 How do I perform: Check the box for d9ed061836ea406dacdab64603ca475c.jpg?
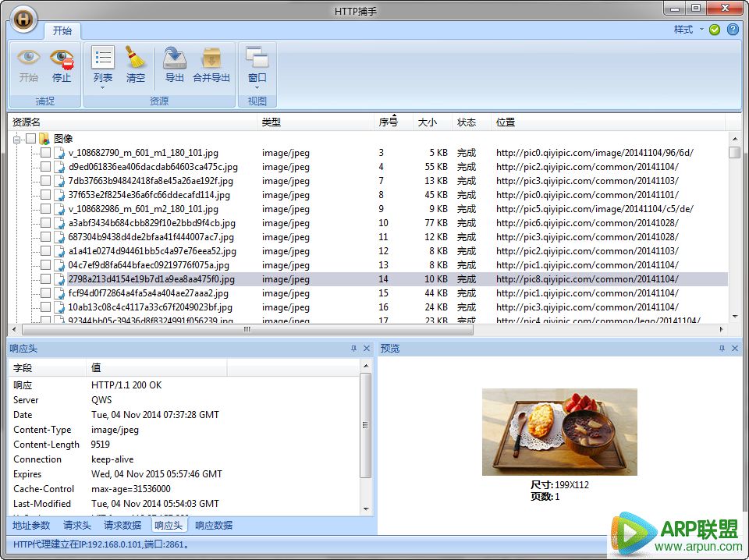[x=45, y=167]
